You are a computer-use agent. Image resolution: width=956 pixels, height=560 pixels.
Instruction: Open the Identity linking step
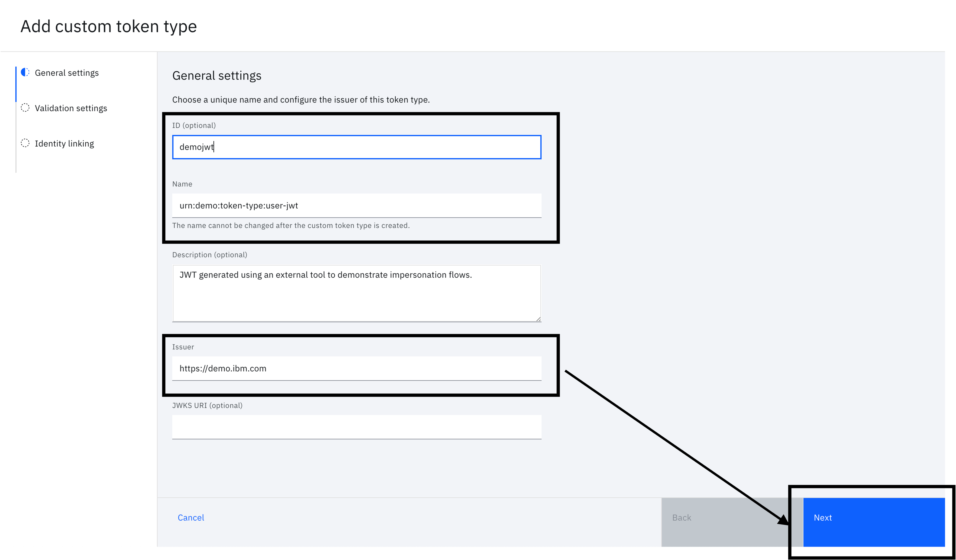tap(65, 144)
